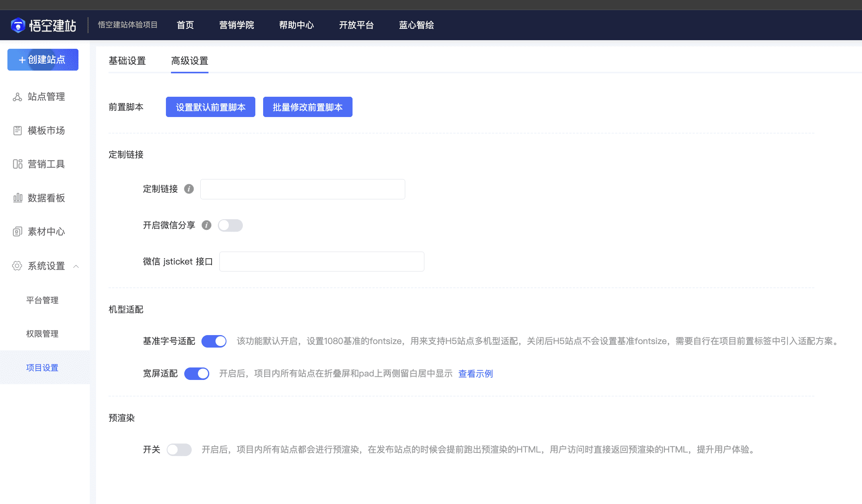862x504 pixels.
Task: Click the 素材中心 sidebar icon
Action: [x=17, y=232]
